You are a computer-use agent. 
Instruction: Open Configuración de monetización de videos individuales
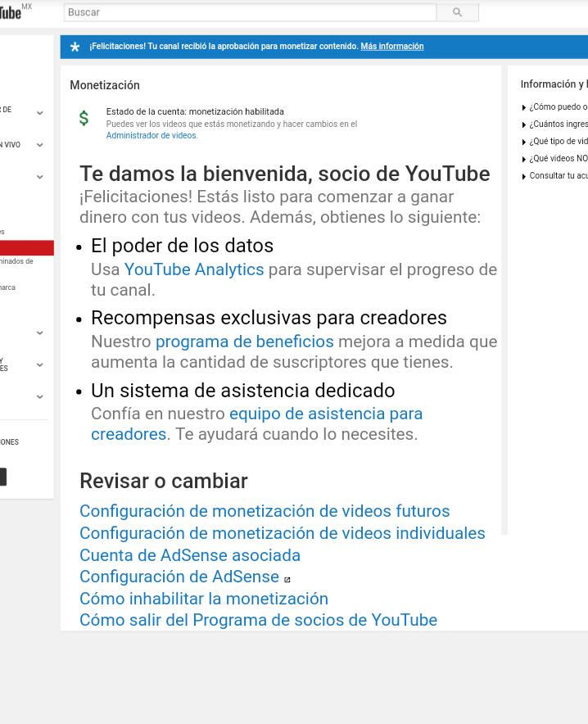tap(283, 533)
